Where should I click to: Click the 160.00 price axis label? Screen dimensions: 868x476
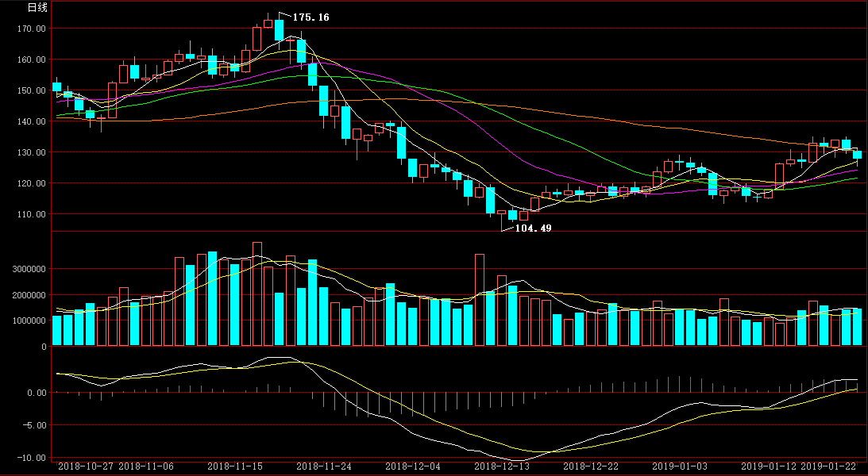33,59
